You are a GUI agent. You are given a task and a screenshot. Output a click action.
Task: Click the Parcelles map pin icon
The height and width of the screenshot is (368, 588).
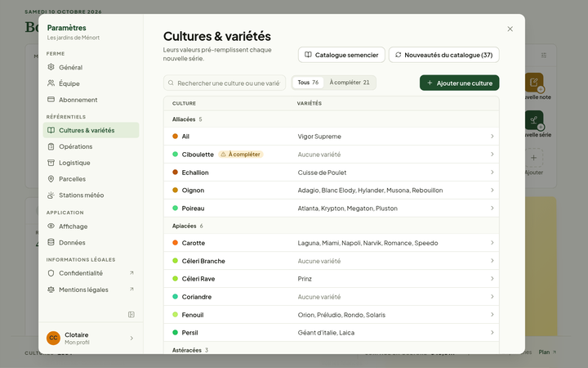tap(51, 179)
